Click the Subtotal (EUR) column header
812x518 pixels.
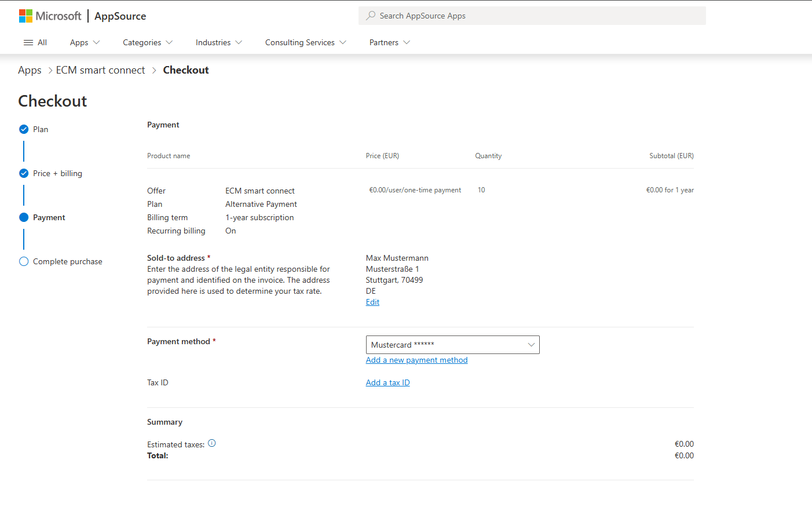click(x=671, y=156)
